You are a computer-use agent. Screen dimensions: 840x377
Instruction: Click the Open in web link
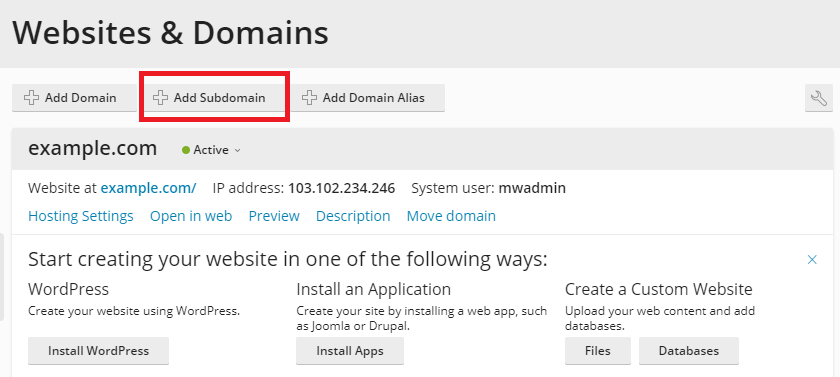click(191, 216)
